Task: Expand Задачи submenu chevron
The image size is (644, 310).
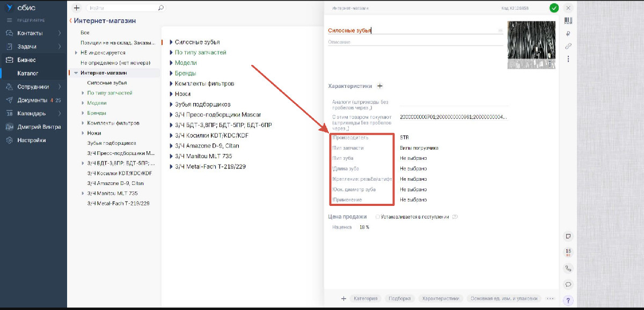Action: point(60,47)
